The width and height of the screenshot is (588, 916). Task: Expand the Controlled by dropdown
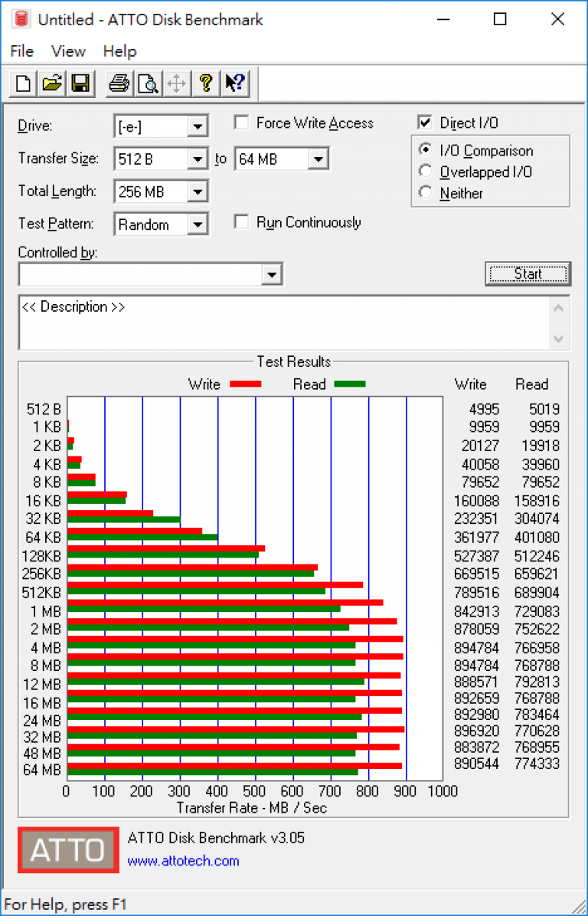click(272, 274)
